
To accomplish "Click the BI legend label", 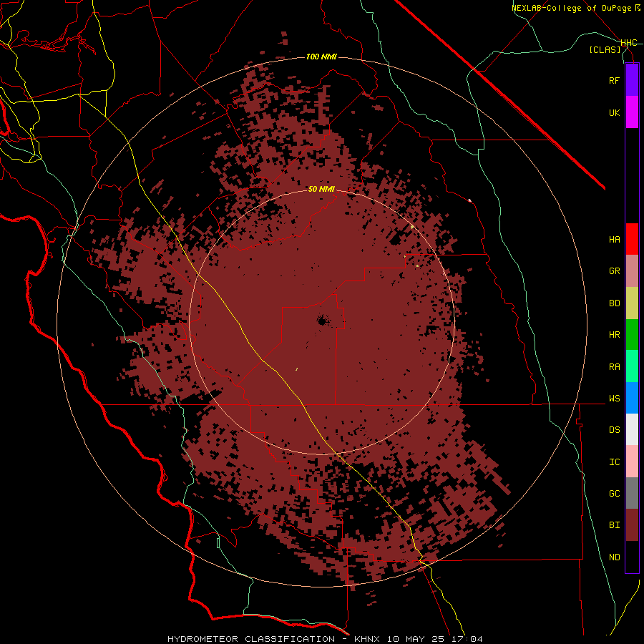I will tap(614, 525).
